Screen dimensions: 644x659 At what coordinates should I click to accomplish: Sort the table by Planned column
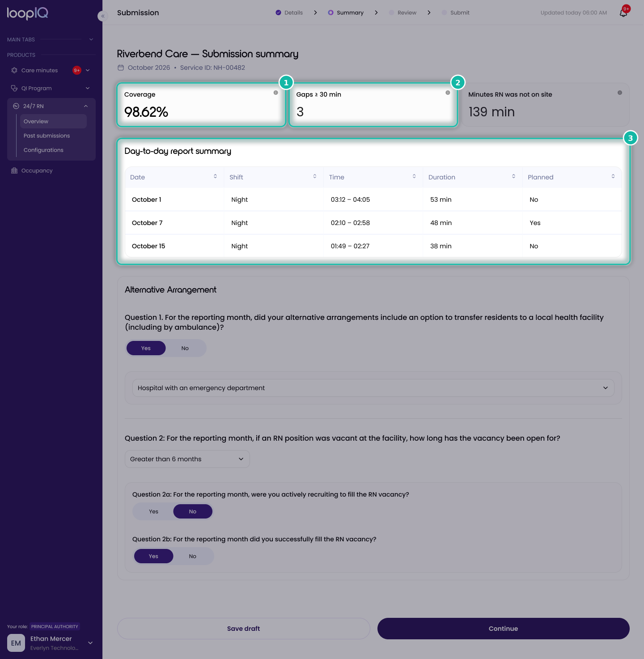[x=613, y=176]
